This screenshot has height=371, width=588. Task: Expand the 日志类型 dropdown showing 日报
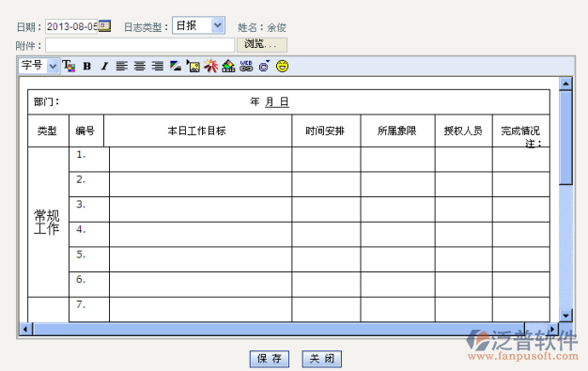pos(198,25)
